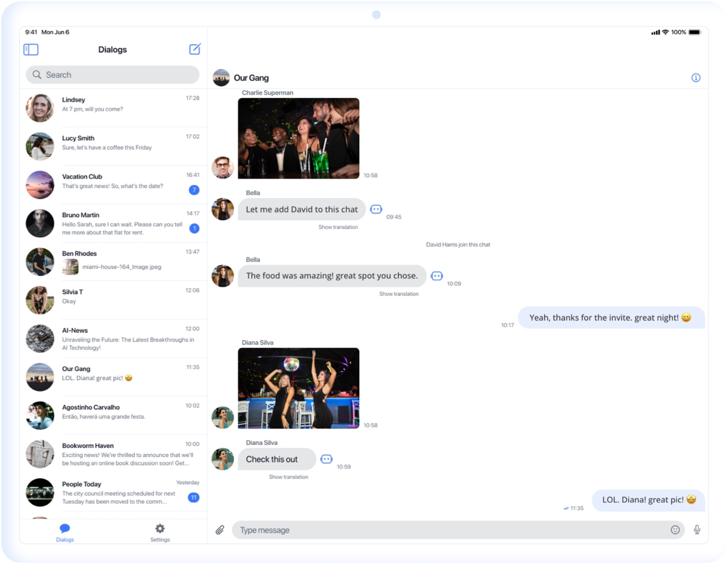Image resolution: width=728 pixels, height=564 pixels.
Task: Show translation for 'Check this out'
Action: pos(288,477)
